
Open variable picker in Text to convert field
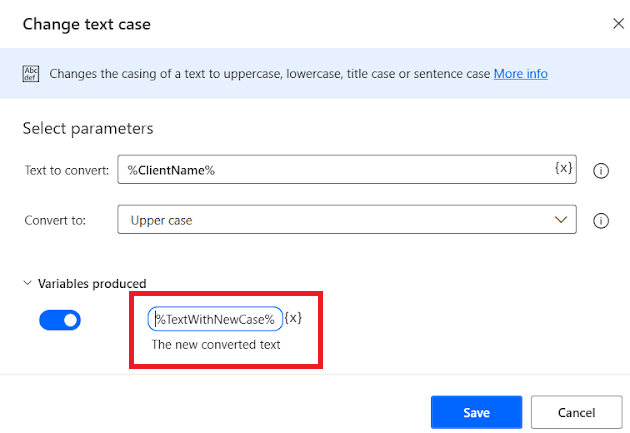(563, 168)
